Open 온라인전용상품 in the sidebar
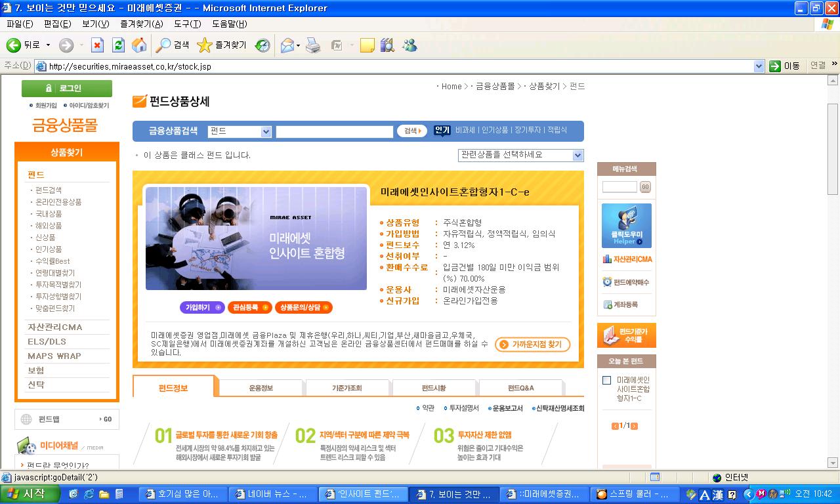Viewport: 840px width, 504px height. click(x=58, y=202)
